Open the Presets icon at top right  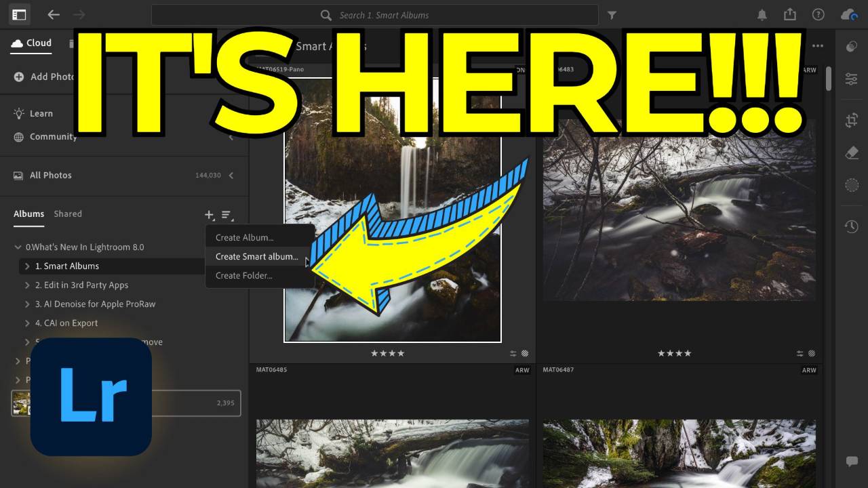tap(851, 46)
